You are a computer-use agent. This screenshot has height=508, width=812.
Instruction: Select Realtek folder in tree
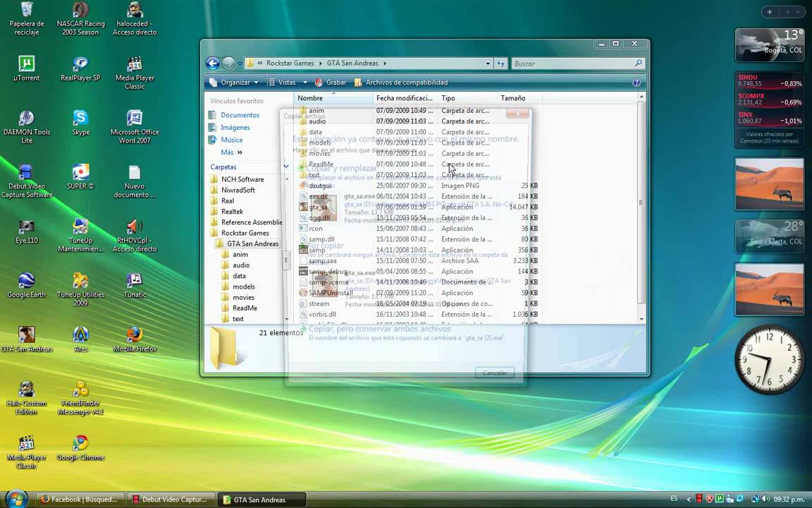[x=232, y=212]
